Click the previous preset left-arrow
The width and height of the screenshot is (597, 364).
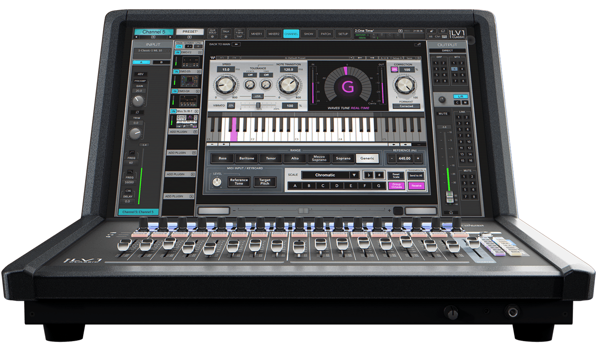point(359,58)
